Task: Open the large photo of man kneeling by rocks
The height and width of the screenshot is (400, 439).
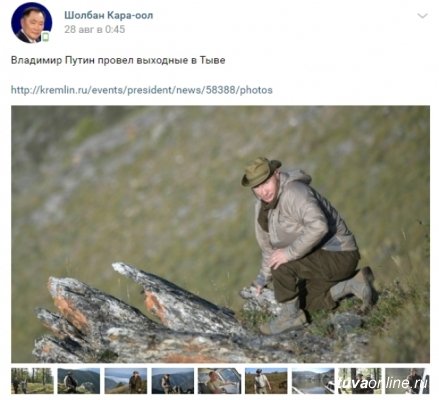Action: [x=220, y=234]
